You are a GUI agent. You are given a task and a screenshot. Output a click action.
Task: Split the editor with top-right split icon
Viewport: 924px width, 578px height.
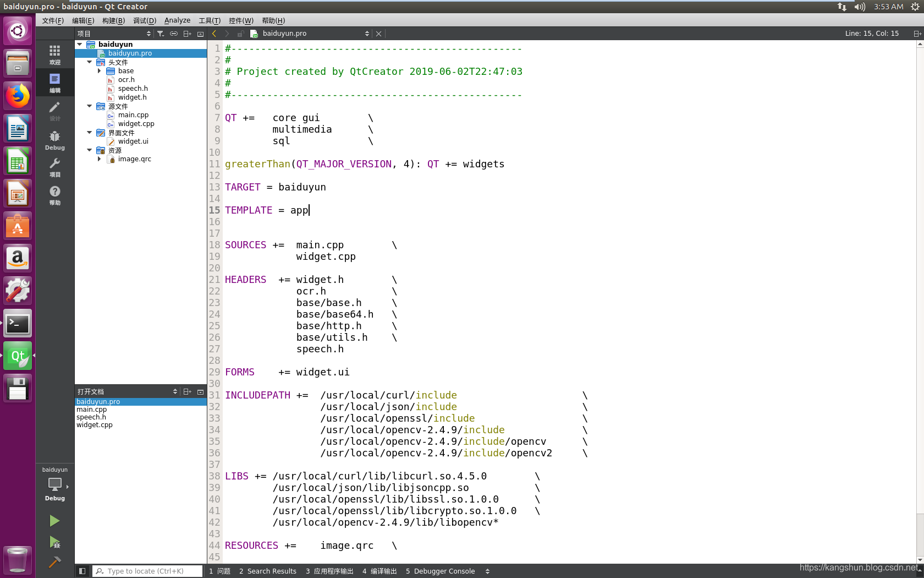click(x=917, y=34)
